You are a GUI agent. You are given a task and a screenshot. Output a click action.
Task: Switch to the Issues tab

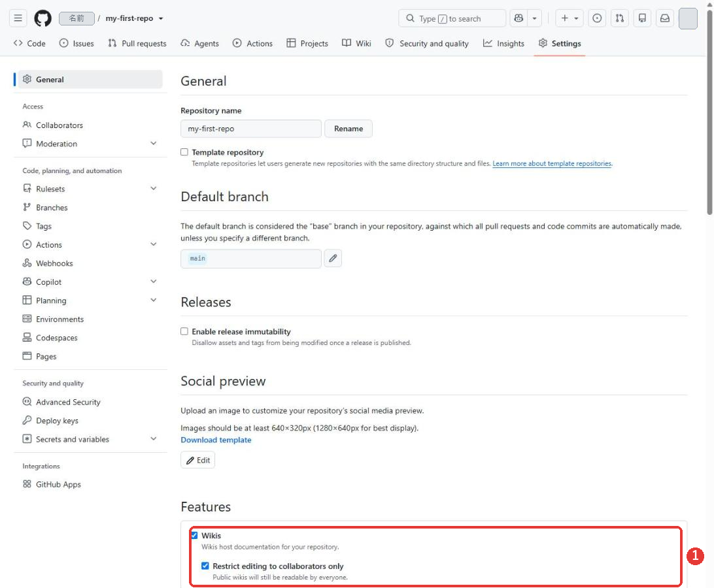[x=76, y=43]
